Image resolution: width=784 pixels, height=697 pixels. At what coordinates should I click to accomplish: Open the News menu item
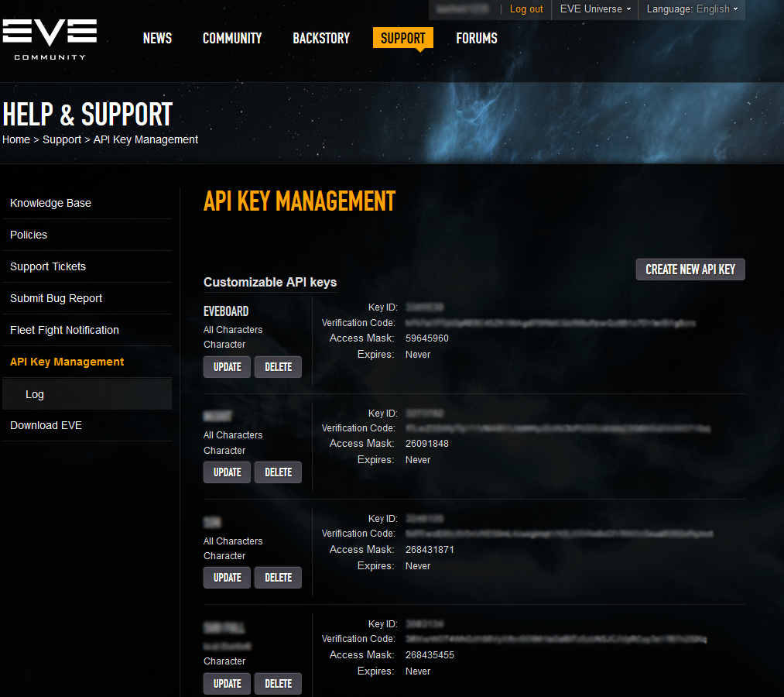tap(157, 38)
